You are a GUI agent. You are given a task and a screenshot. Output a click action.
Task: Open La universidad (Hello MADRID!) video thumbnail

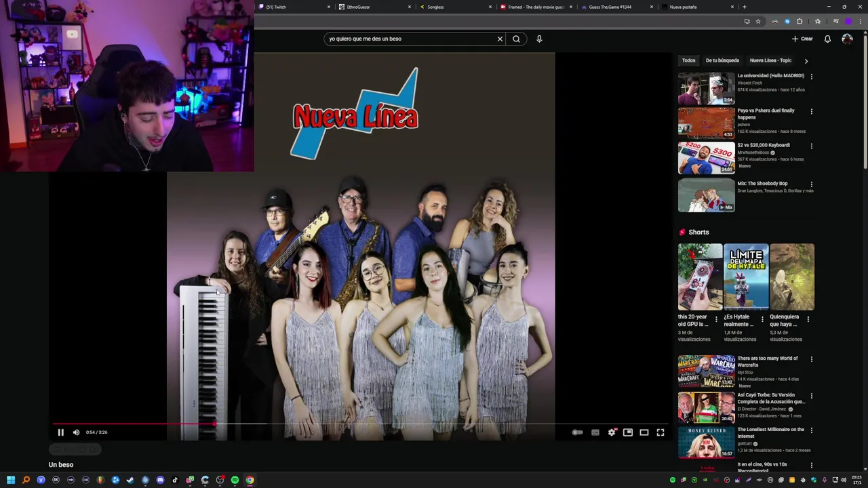pos(706,88)
